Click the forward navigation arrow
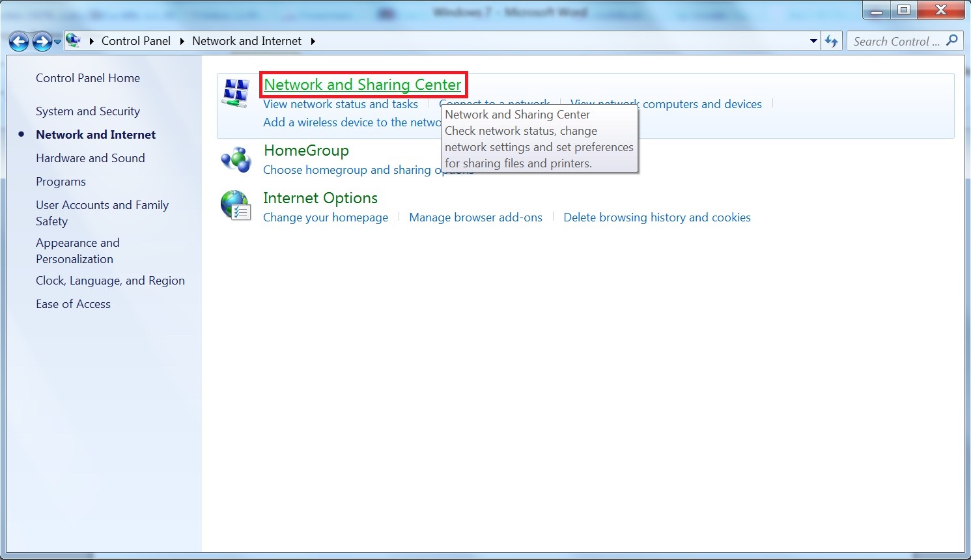Image resolution: width=971 pixels, height=560 pixels. click(x=40, y=41)
